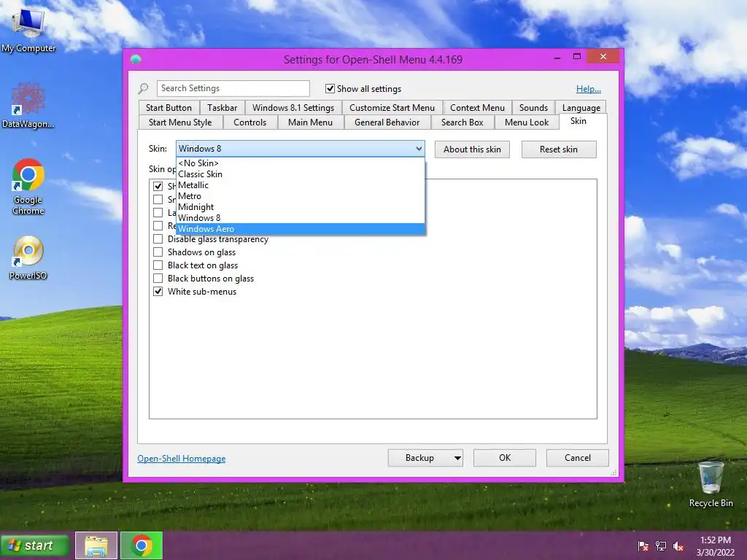747x560 pixels.
Task: Open the DataWagon desktop shortcut
Action: [x=28, y=105]
